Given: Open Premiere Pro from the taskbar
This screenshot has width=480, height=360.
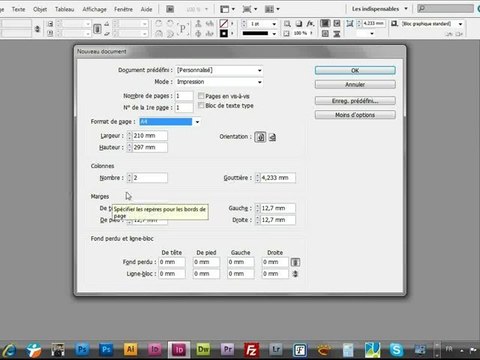Looking at the screenshot, I should coord(228,349).
